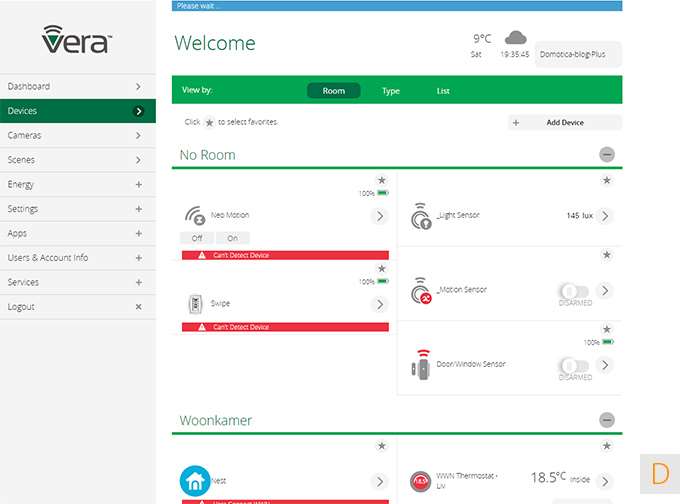Click the Door/Window Sensor icon
The image size is (690, 504).
pyautogui.click(x=421, y=364)
